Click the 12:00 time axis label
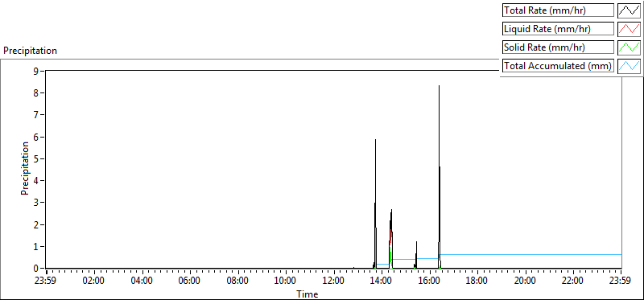The image size is (644, 300). (334, 282)
